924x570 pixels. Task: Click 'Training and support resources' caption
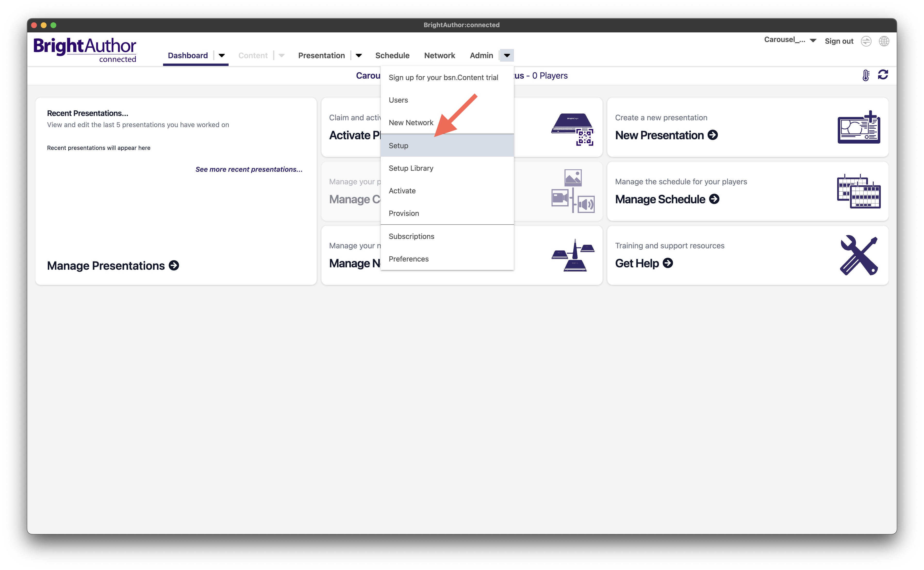click(x=669, y=246)
